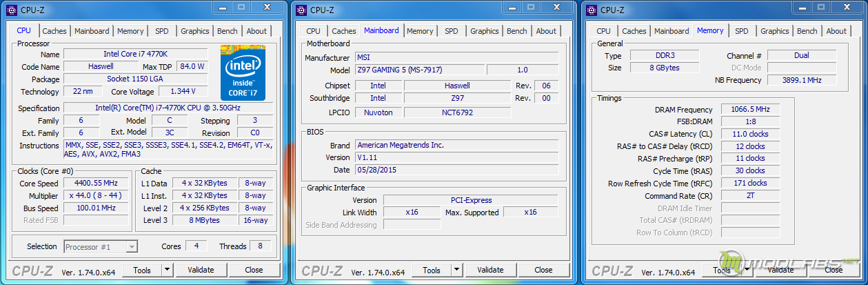868x285 pixels.
Task: Click the 16-way Level 3 cache associativity
Action: [x=255, y=220]
